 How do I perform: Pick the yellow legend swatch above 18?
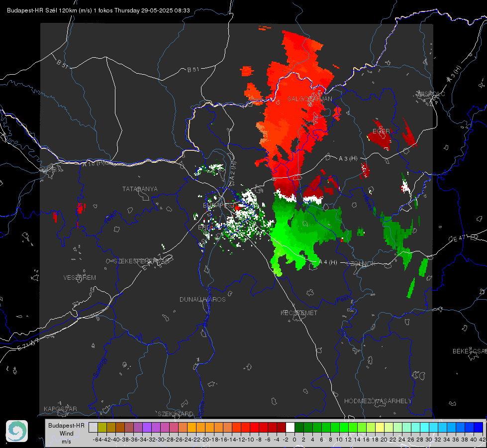point(380,428)
